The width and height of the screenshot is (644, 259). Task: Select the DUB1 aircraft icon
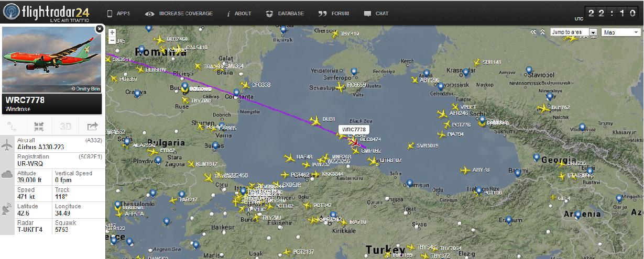(x=315, y=121)
